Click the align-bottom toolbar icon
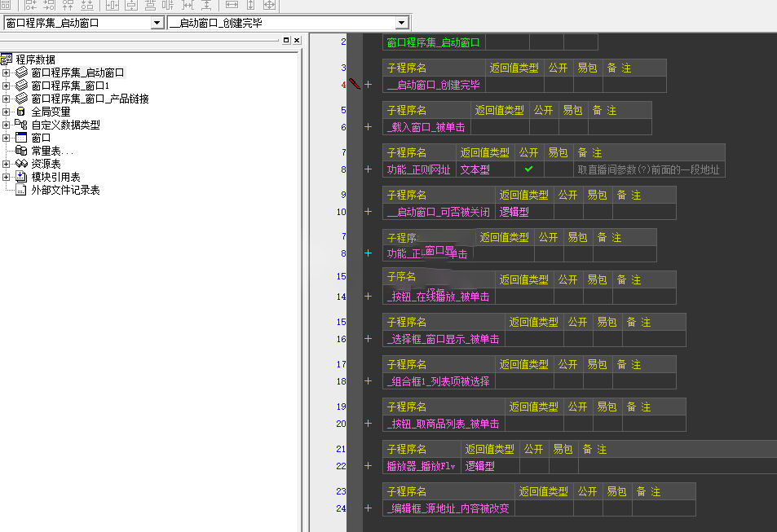Image resolution: width=777 pixels, height=532 pixels. click(x=86, y=6)
